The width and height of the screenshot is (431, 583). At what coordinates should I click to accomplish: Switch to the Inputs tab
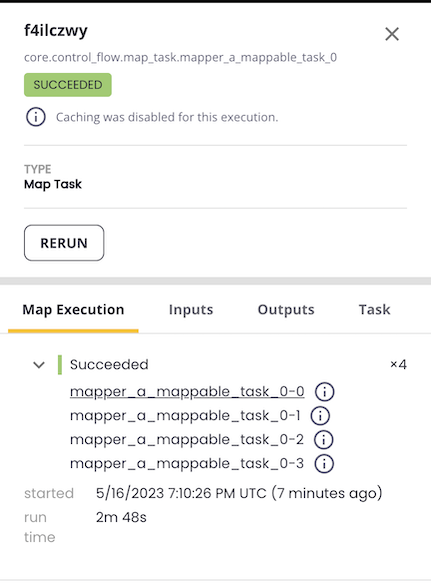point(191,310)
